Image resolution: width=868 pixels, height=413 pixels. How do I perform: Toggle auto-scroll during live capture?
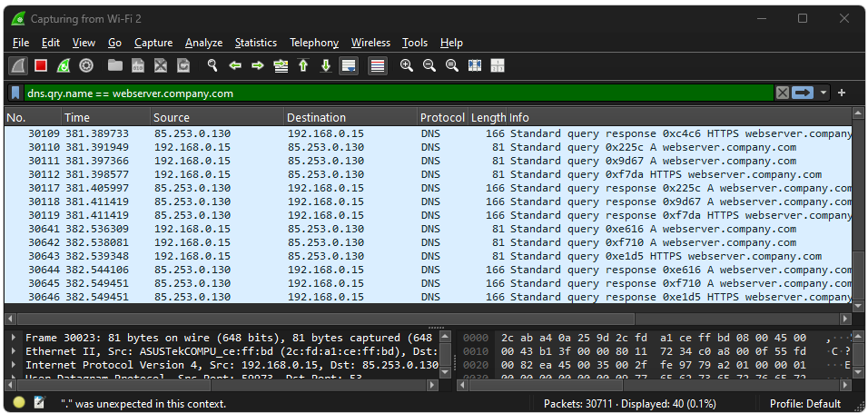[x=349, y=65]
